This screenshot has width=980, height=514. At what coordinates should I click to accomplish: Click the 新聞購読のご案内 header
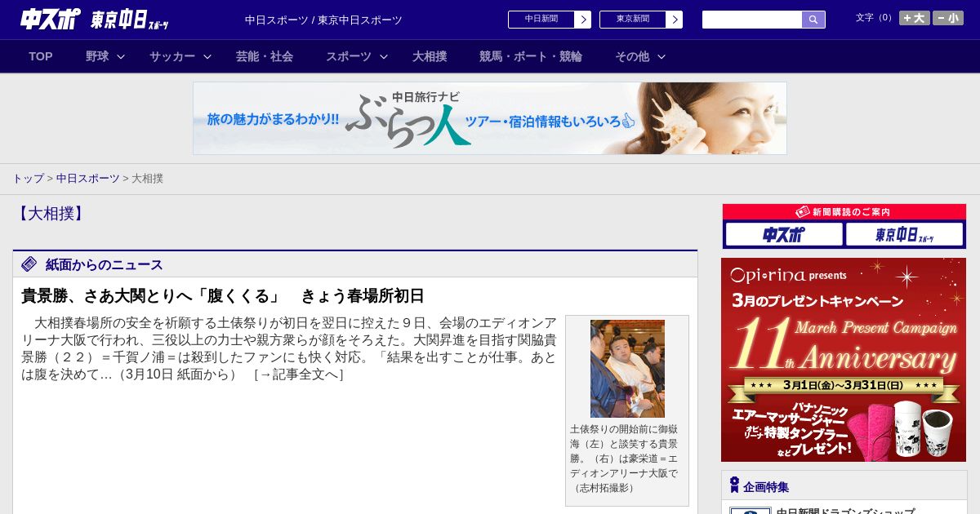(x=844, y=212)
